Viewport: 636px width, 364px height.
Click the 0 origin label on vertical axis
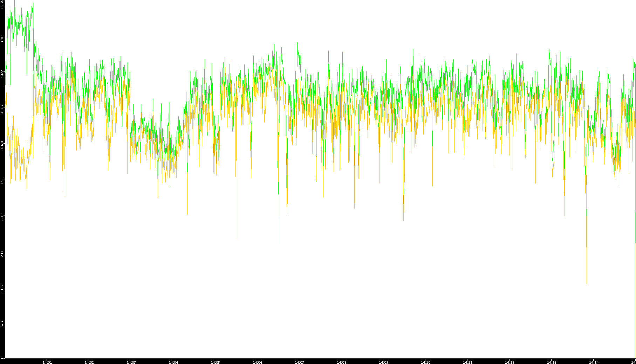tap(2, 358)
